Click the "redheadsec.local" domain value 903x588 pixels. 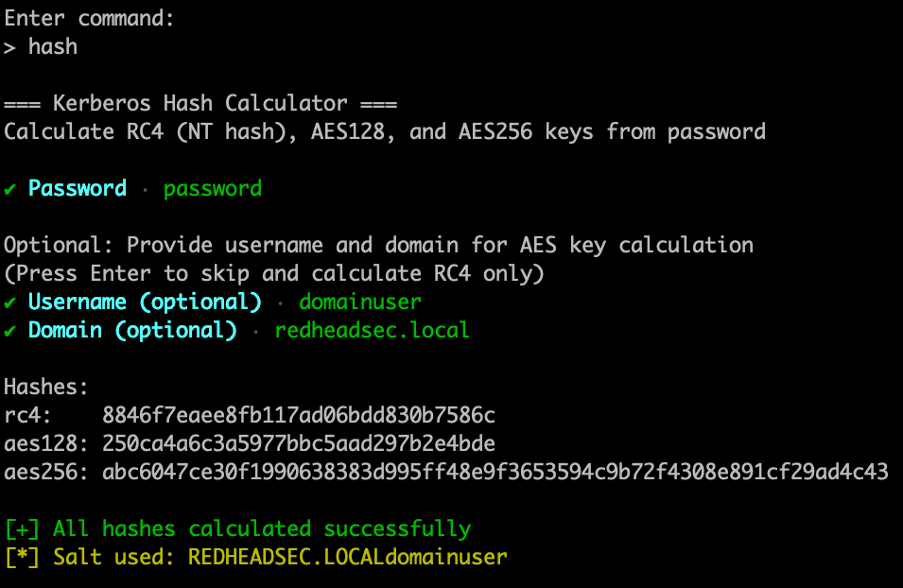point(373,331)
